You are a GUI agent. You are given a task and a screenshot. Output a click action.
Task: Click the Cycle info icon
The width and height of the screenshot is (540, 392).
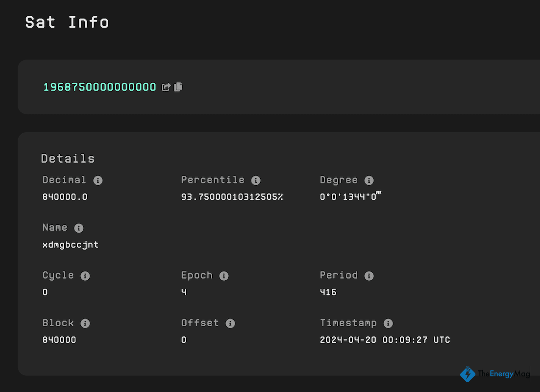(85, 276)
